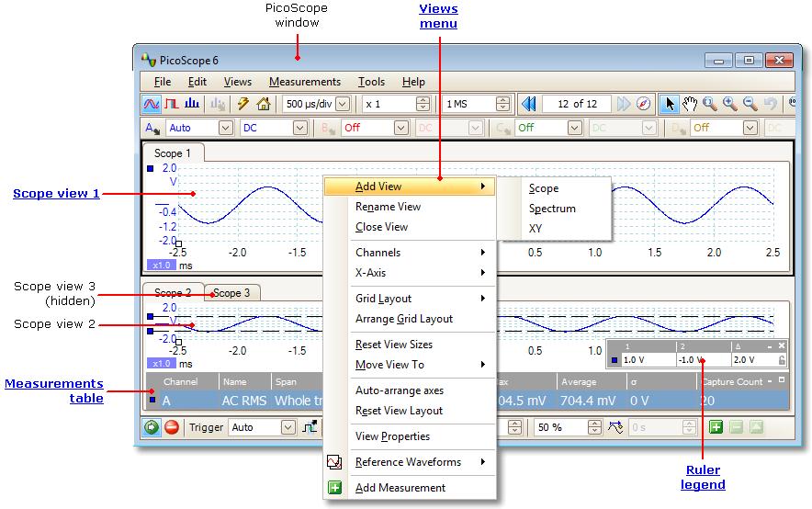The image size is (812, 509).
Task: Choose XY from the Add View submenu
Action: (x=536, y=229)
